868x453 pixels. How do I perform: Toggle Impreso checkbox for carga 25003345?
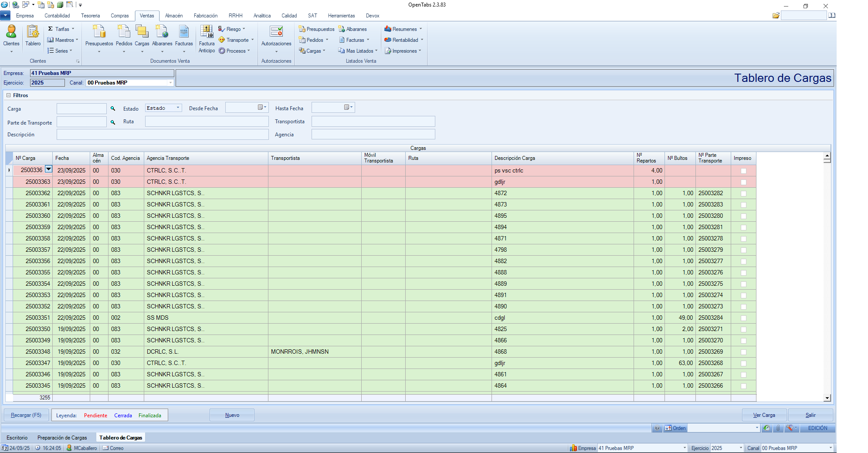743,386
